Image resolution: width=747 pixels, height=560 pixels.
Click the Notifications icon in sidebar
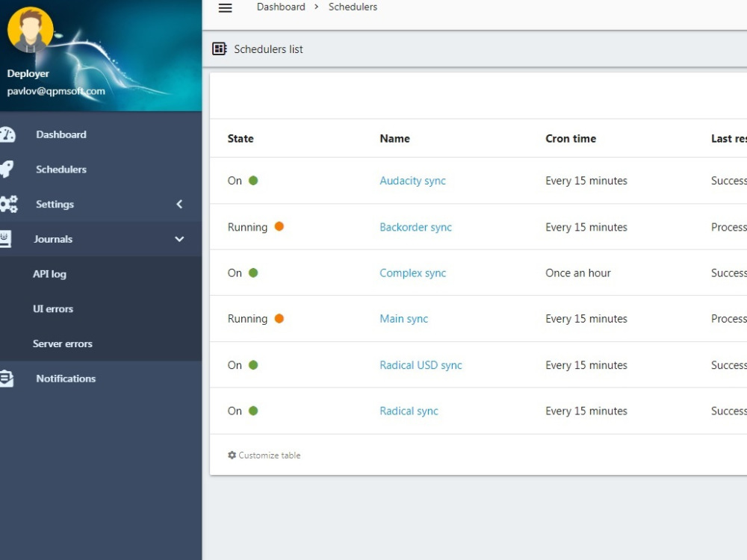(7, 379)
